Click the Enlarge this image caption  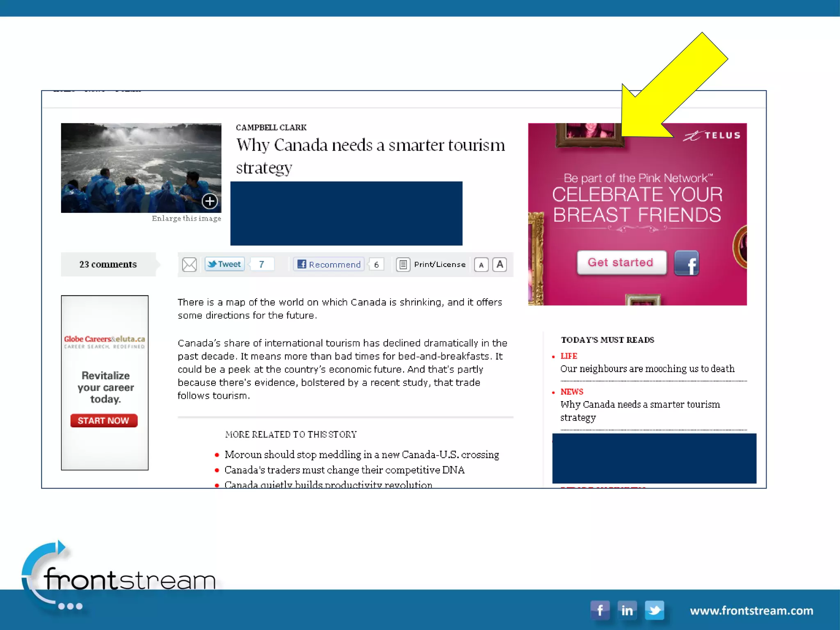[x=186, y=219]
